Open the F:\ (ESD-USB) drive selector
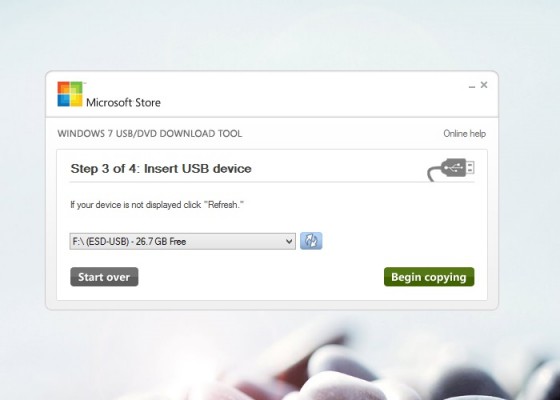The height and width of the screenshot is (400, 560). (182, 241)
